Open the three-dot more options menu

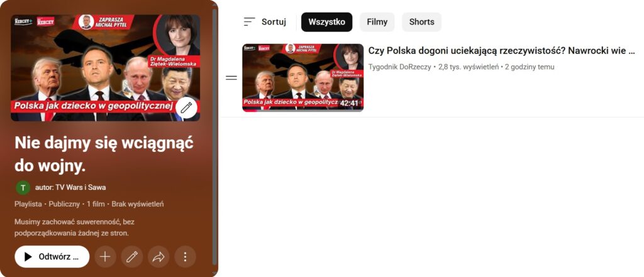click(185, 256)
